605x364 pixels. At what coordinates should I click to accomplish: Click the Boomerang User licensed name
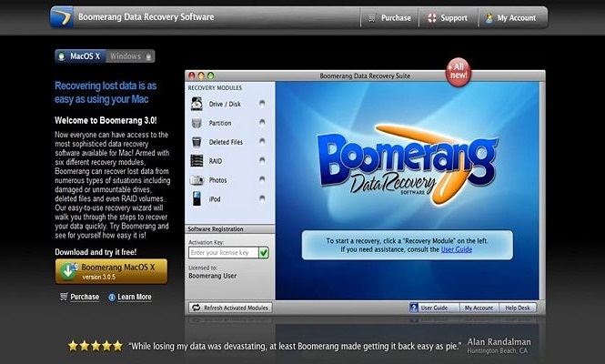click(212, 276)
